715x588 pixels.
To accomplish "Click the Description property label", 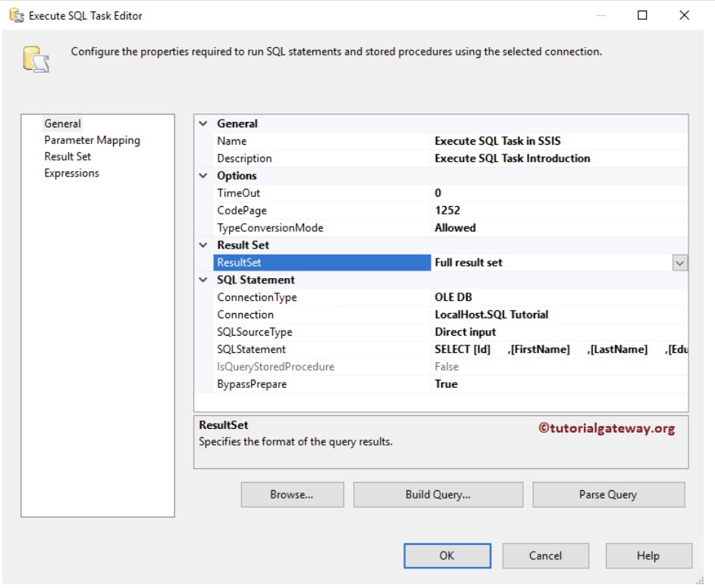I will [244, 158].
